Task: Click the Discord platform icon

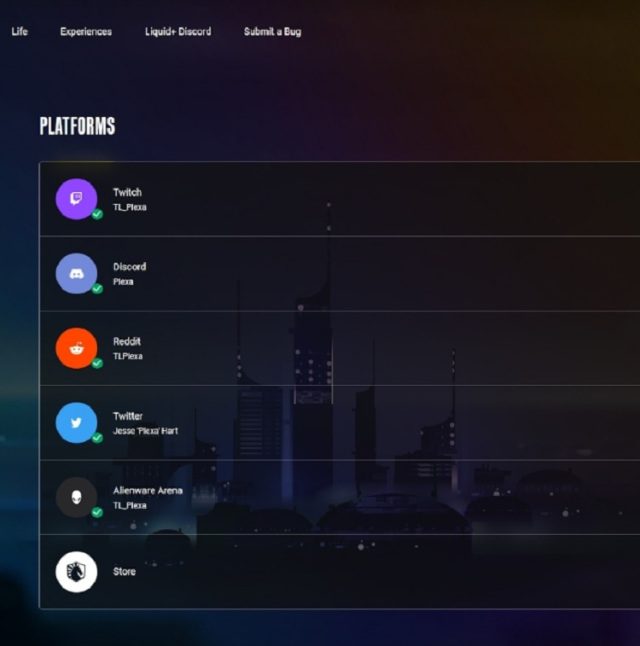Action: [x=76, y=274]
